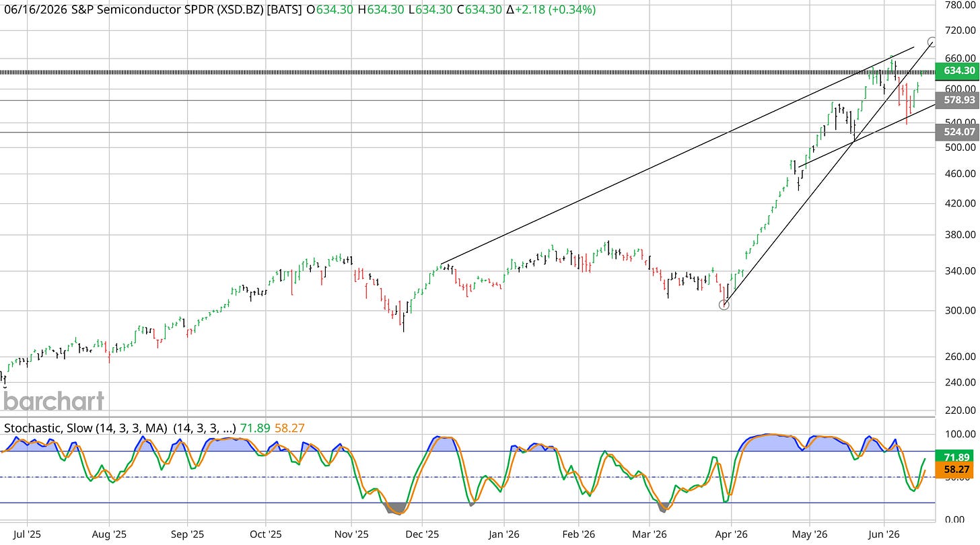980x545 pixels.
Task: Click the Apr '26 date axis label
Action: point(730,533)
